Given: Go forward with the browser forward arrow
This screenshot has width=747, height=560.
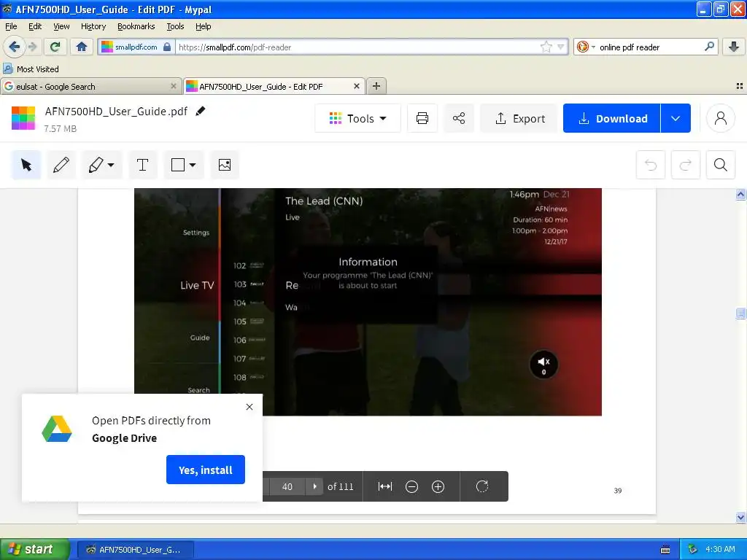Looking at the screenshot, I should (33, 47).
